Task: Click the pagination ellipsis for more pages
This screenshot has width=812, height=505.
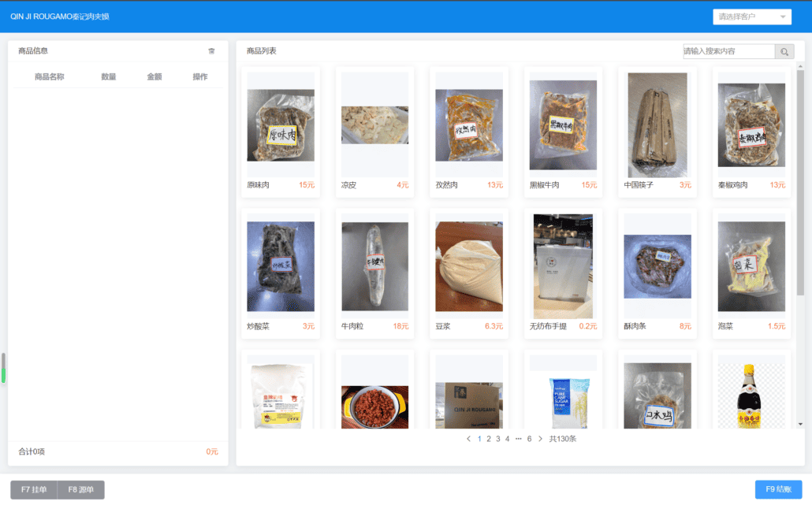Action: point(518,439)
